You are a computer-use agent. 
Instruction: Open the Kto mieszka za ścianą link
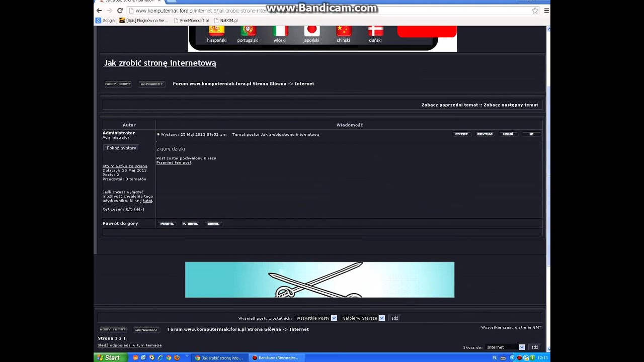125,166
